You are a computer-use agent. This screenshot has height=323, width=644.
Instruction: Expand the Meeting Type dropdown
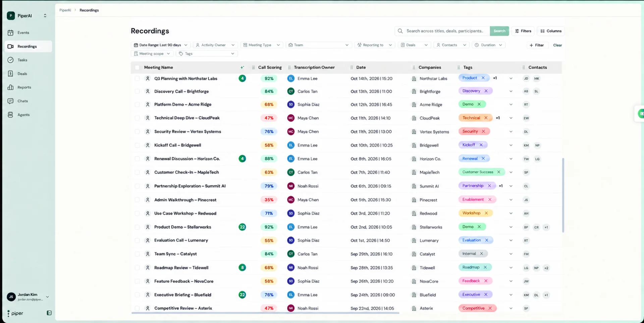[261, 45]
